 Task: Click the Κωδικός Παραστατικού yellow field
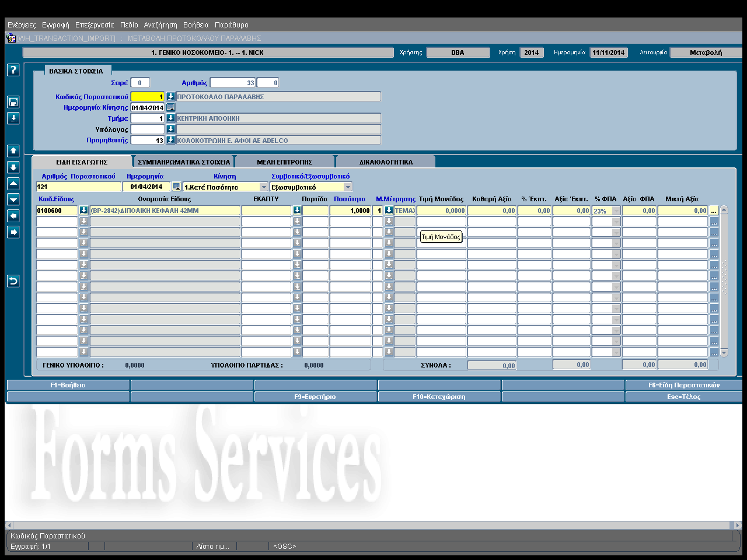(148, 97)
